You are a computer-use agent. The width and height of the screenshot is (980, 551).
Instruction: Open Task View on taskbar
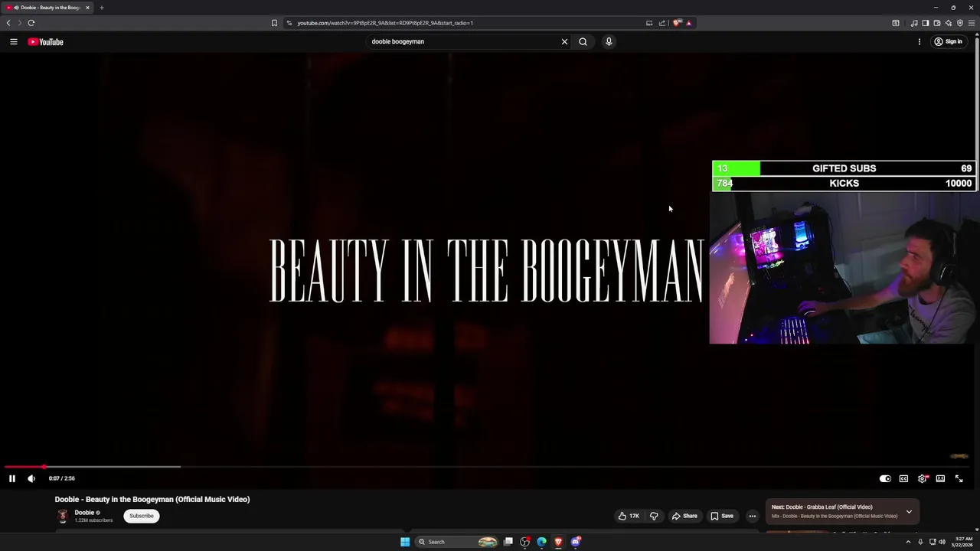pyautogui.click(x=508, y=542)
